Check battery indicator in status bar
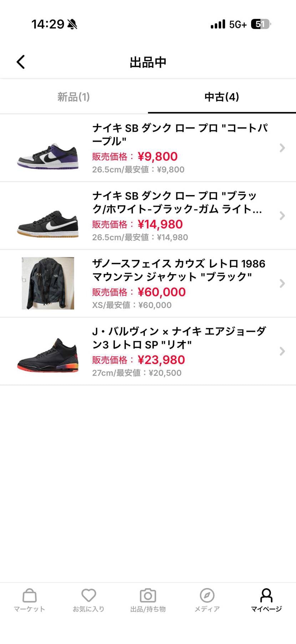The image size is (296, 644). click(x=261, y=24)
